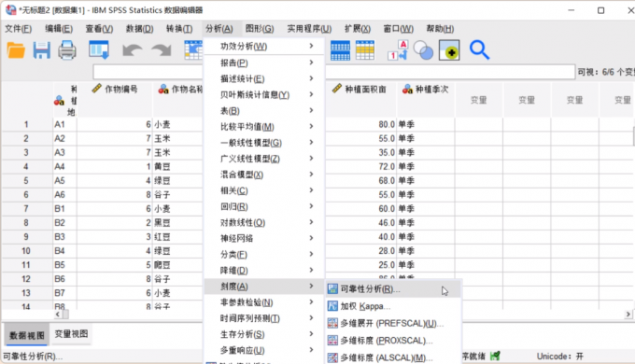Click the icon beside 加权 Kappa
635x364 pixels.
332,306
